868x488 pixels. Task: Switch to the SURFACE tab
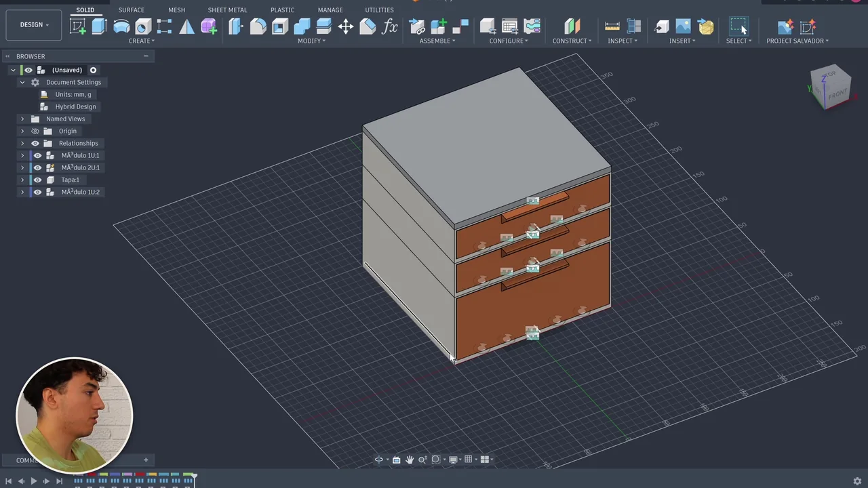point(131,10)
